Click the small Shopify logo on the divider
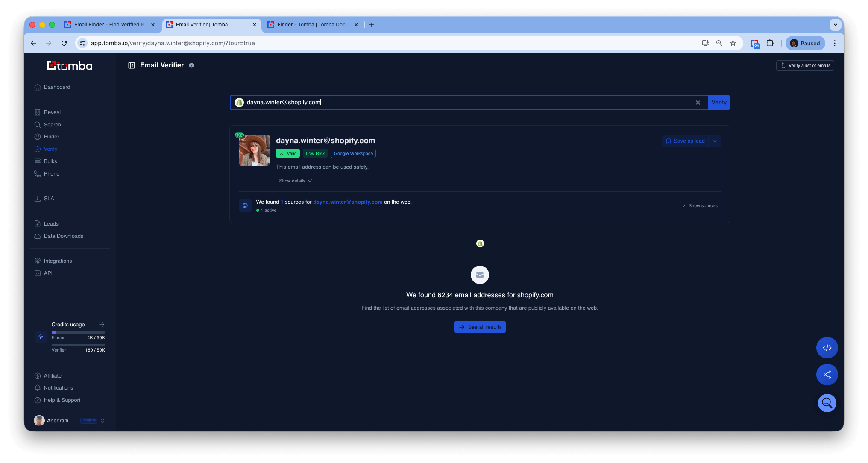868x463 pixels. (480, 243)
